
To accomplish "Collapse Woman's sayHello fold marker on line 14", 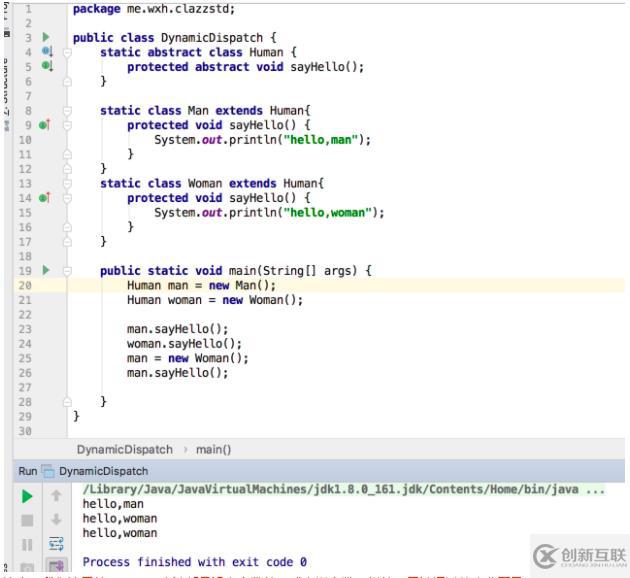I will point(68,198).
